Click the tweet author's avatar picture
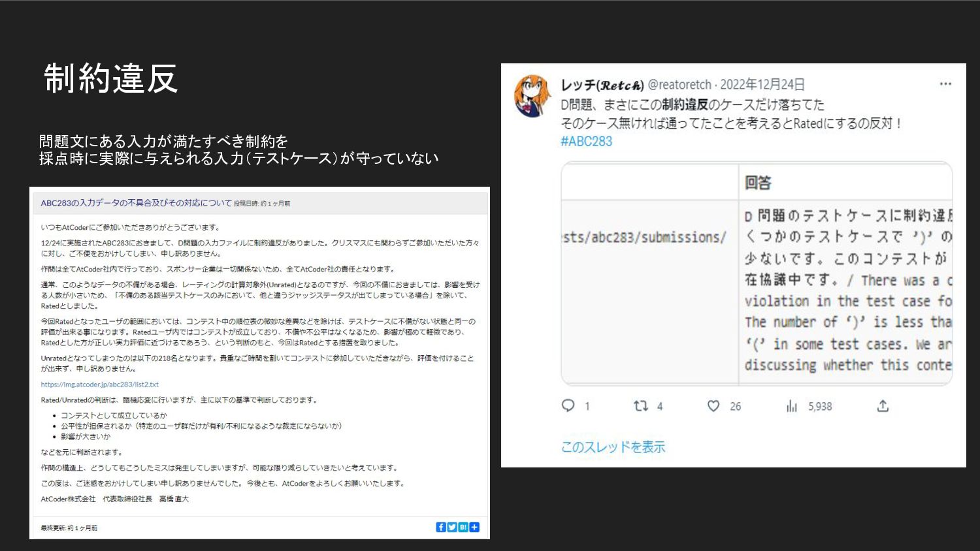The width and height of the screenshot is (980, 551). coord(533,96)
